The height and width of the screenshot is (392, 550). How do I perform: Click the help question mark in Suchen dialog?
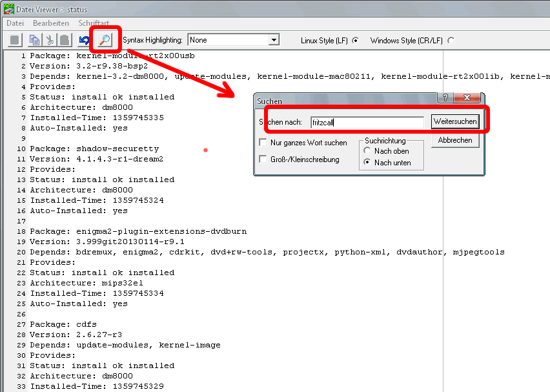(444, 98)
